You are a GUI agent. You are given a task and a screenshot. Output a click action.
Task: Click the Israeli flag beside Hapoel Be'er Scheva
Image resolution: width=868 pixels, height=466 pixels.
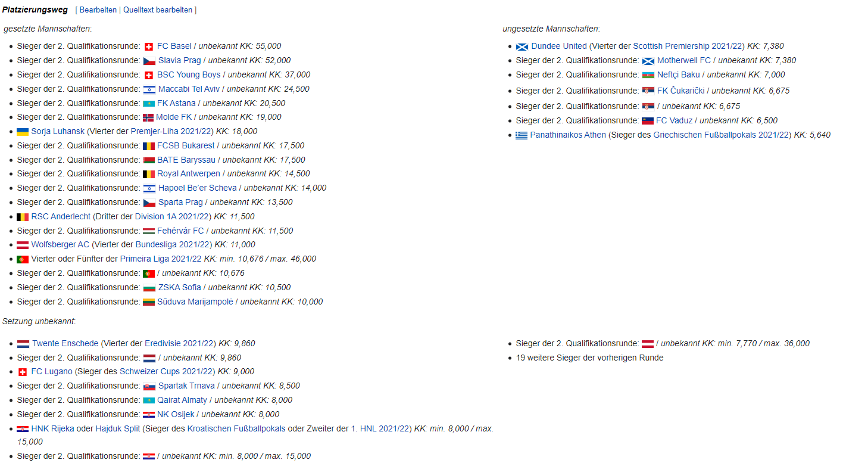pos(149,188)
